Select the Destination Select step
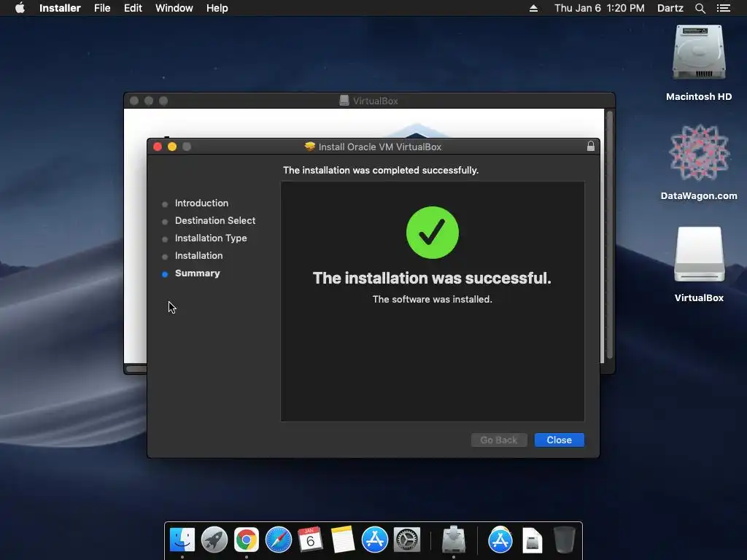Screen dimensions: 747x560 [x=215, y=220]
